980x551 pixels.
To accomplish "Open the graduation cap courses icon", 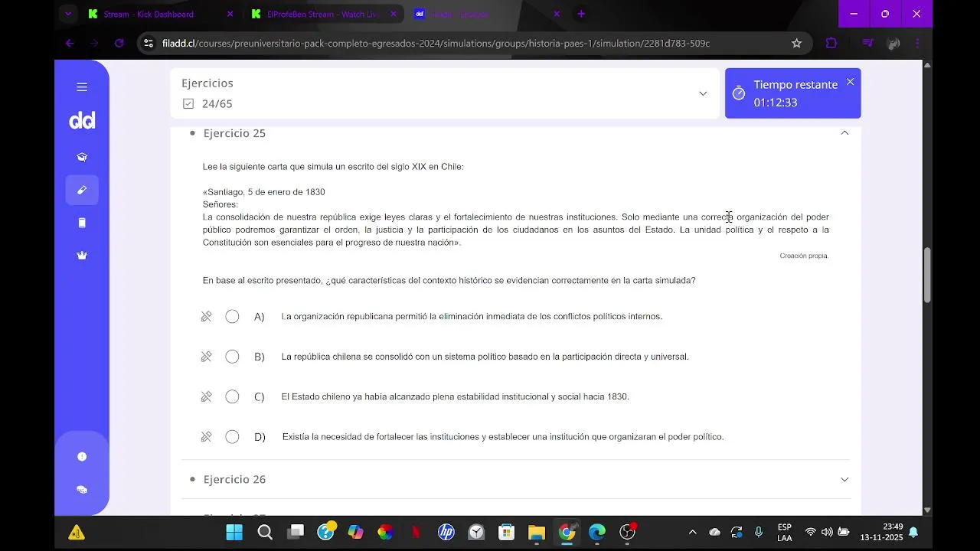I will [x=82, y=157].
